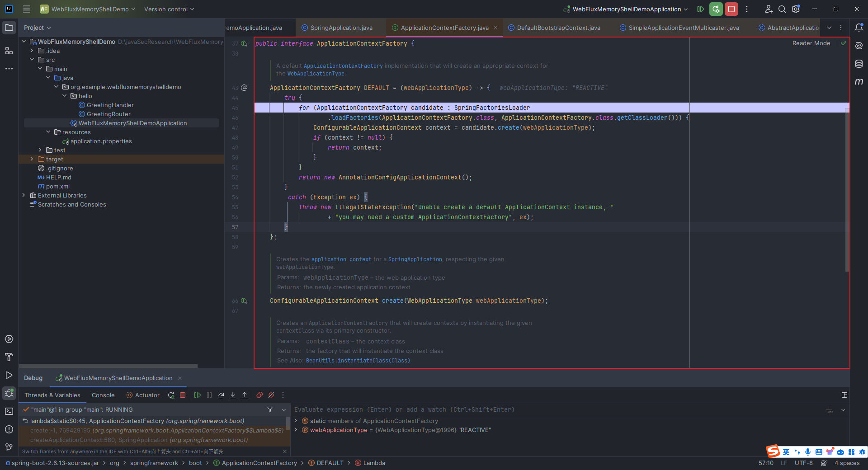Open the Services tool window
The width and height of the screenshot is (868, 470).
coord(9,339)
